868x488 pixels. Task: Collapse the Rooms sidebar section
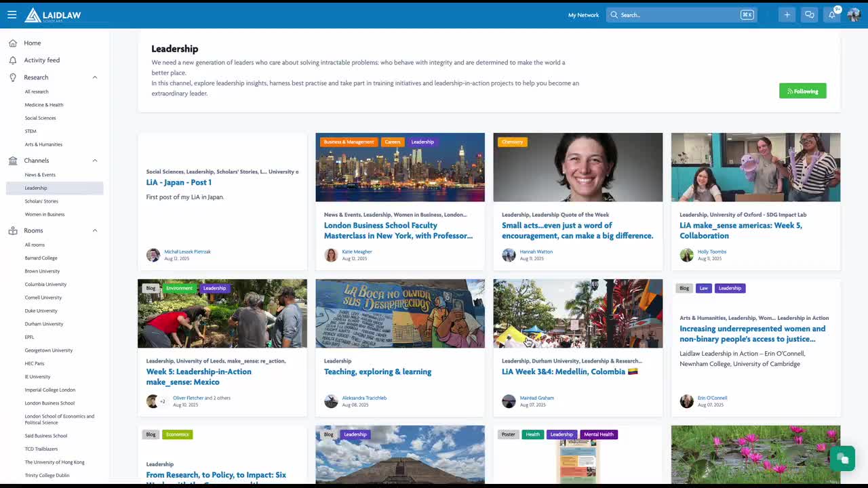tap(95, 230)
